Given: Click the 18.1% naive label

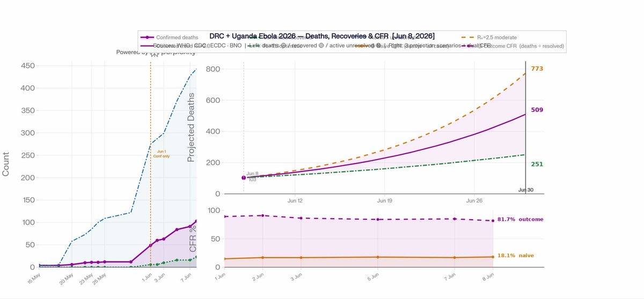Looking at the screenshot, I should tap(516, 256).
